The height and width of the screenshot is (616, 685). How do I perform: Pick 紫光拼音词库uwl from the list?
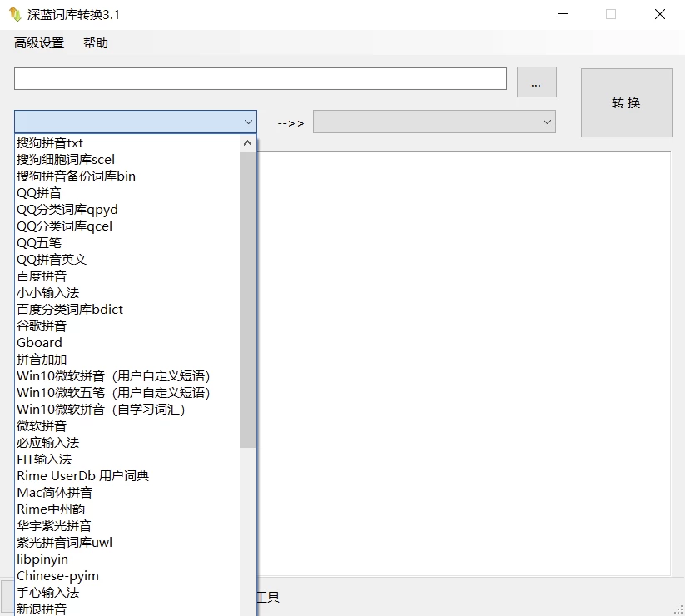point(64,543)
